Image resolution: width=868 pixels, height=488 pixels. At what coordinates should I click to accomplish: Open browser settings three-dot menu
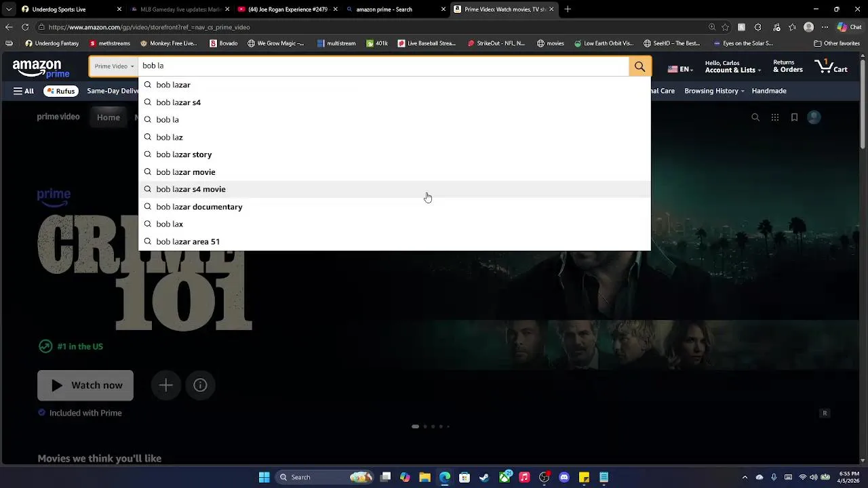825,27
